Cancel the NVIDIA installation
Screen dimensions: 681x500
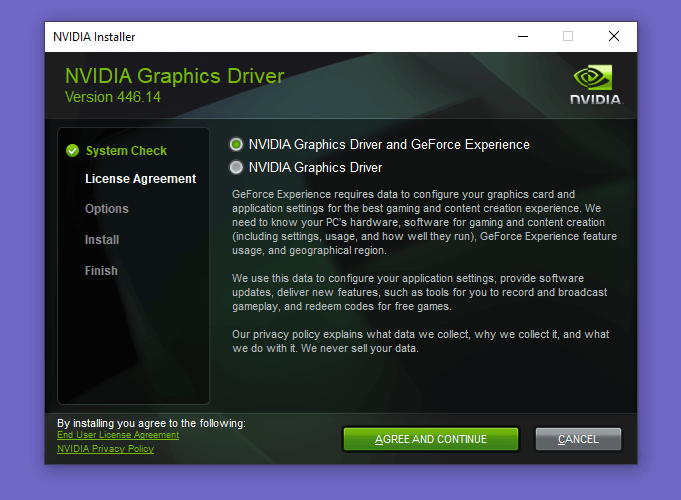[578, 439]
